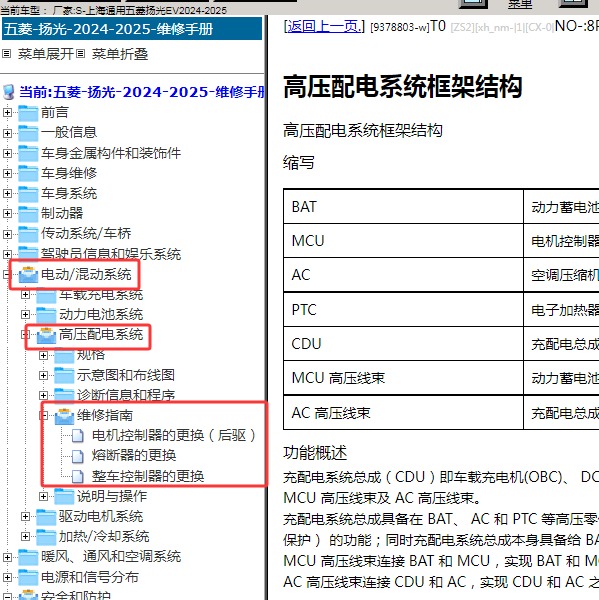Open 整车控制器的更换 page
The height and width of the screenshot is (600, 599).
point(148,476)
